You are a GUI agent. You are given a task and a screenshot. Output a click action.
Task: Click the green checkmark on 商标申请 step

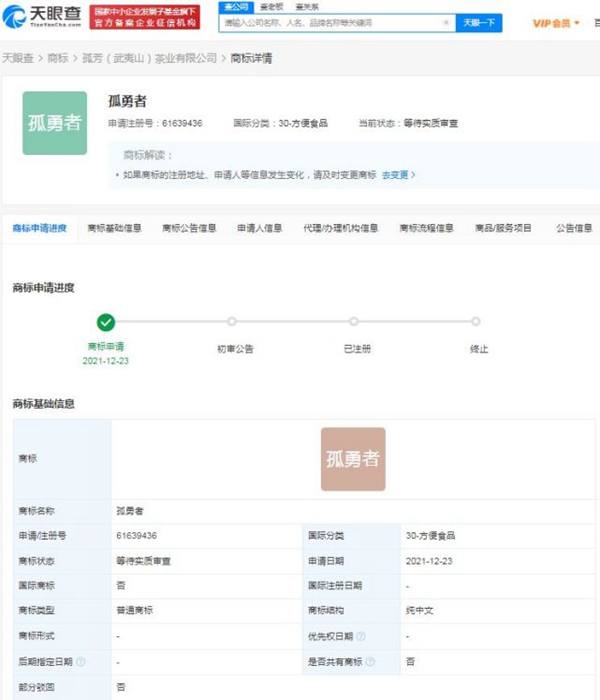pos(105,322)
